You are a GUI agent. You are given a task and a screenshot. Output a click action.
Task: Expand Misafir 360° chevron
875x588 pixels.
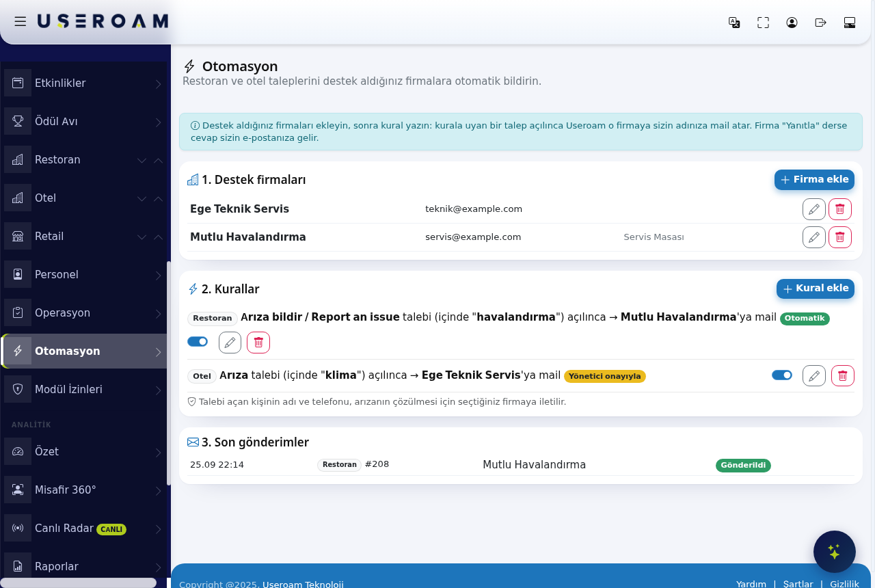(158, 491)
